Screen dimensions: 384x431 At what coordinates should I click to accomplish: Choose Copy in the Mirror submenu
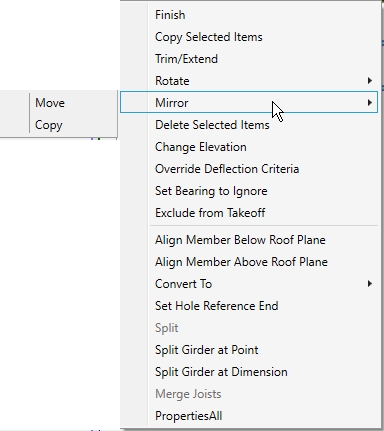click(59, 125)
